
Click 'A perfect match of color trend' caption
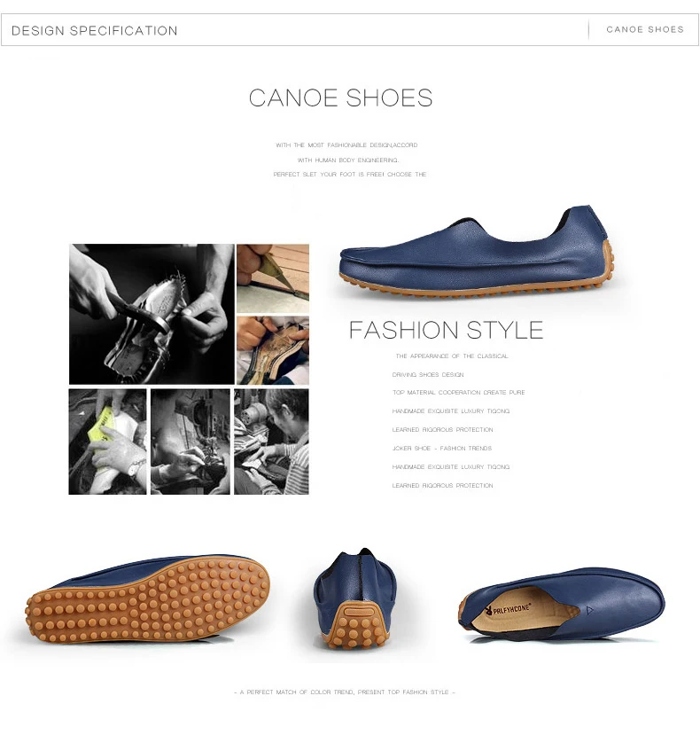pyautogui.click(x=345, y=692)
